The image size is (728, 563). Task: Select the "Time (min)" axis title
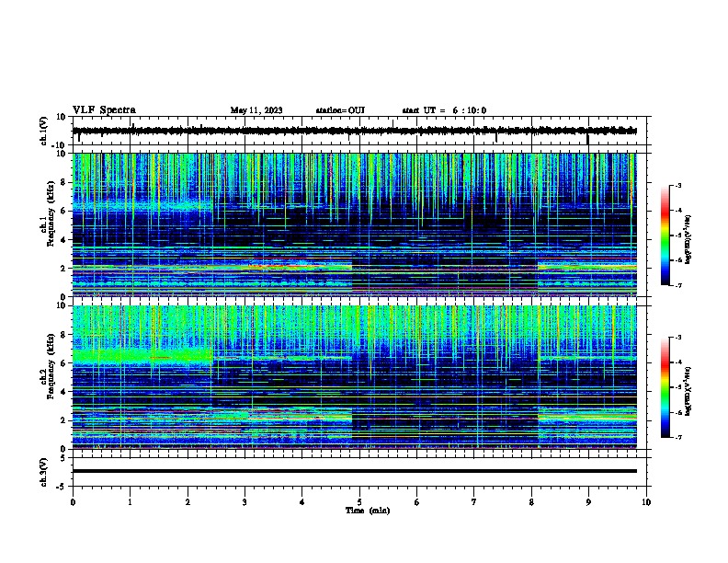[x=368, y=511]
